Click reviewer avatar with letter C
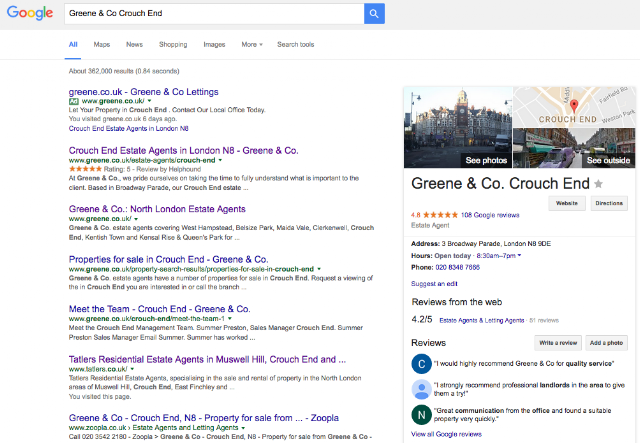This screenshot has height=443, width=640. click(x=422, y=364)
